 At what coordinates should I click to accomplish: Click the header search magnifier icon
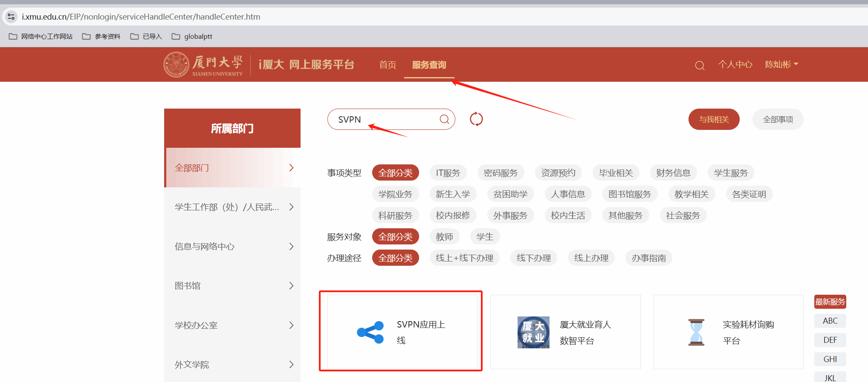(x=700, y=65)
